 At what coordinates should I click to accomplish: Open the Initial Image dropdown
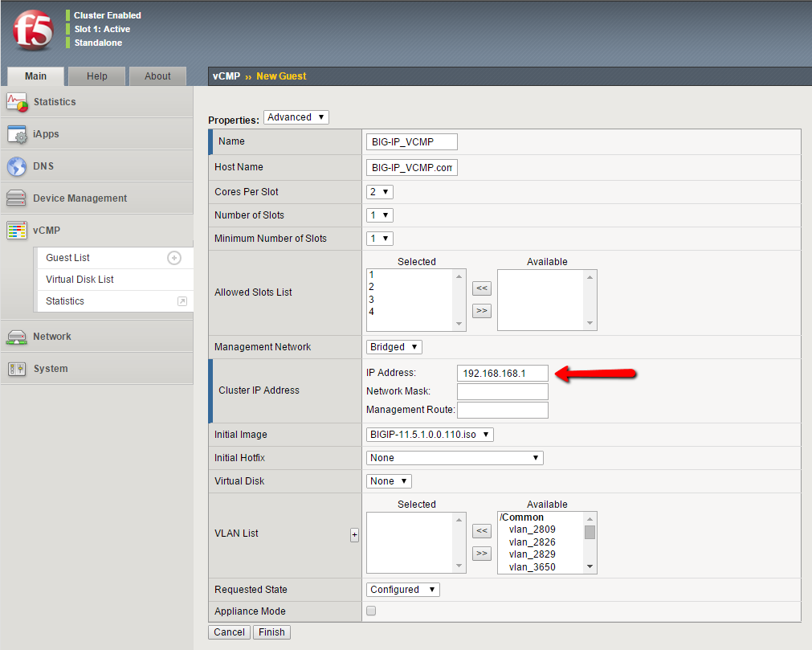coord(430,435)
